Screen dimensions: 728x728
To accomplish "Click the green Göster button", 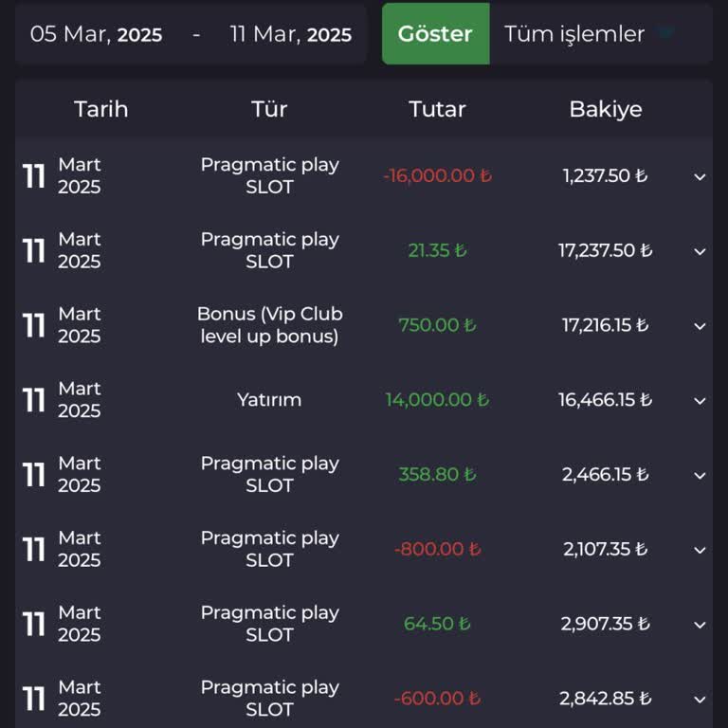I will (435, 34).
